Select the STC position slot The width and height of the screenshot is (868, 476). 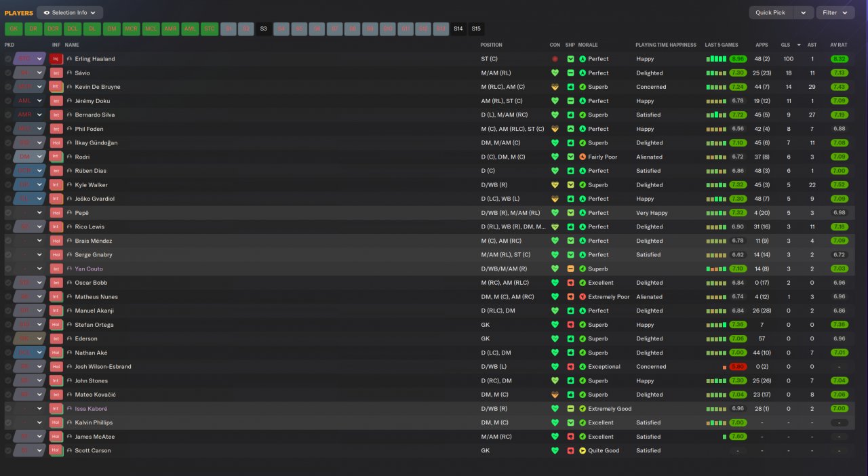pyautogui.click(x=210, y=29)
